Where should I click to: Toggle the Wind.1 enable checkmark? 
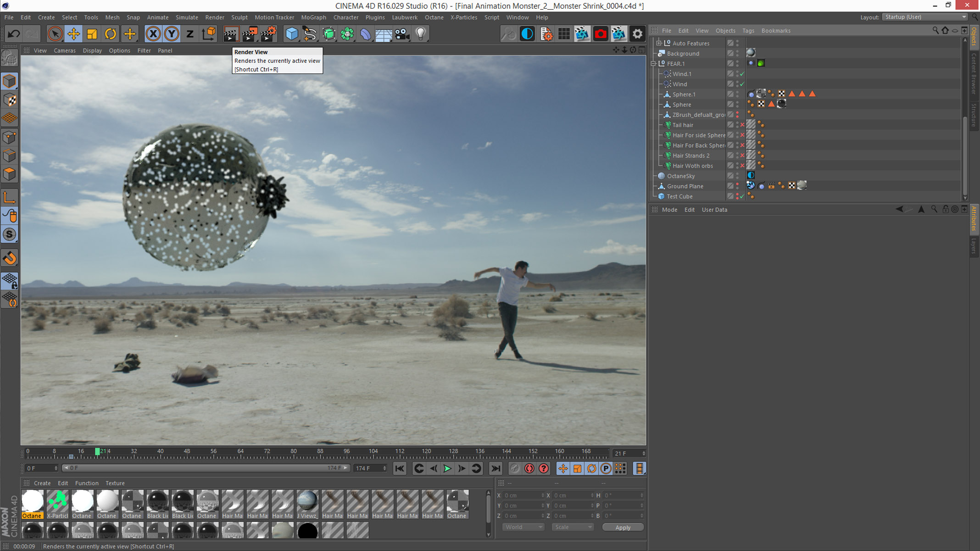pyautogui.click(x=742, y=74)
